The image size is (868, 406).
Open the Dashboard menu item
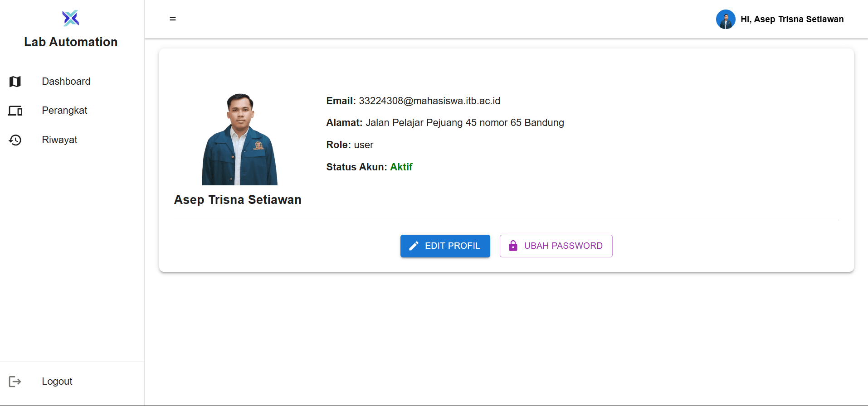click(66, 82)
